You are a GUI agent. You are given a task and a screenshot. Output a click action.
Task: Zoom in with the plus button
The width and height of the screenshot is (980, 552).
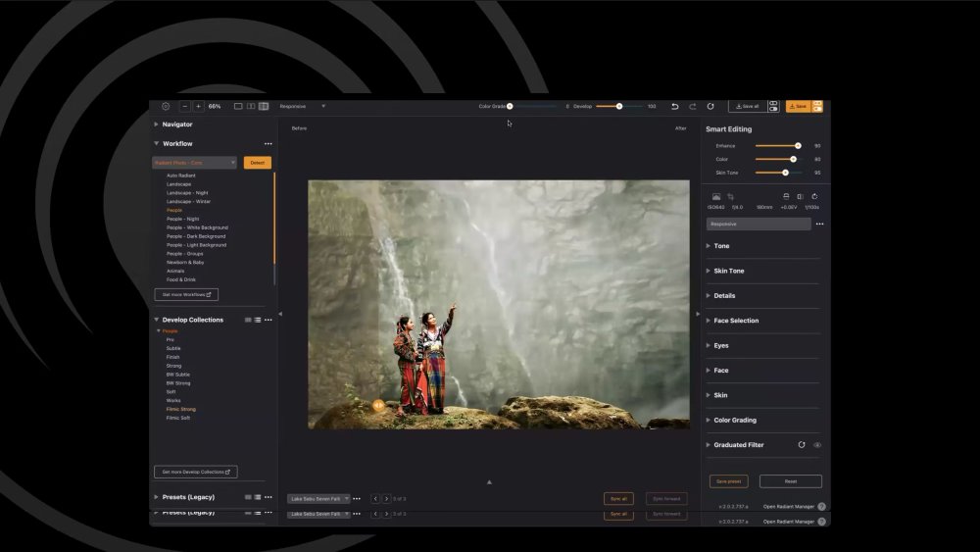(x=198, y=106)
